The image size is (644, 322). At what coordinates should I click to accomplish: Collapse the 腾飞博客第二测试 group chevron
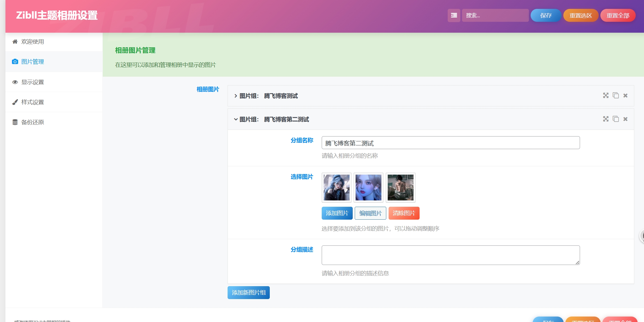pos(236,119)
